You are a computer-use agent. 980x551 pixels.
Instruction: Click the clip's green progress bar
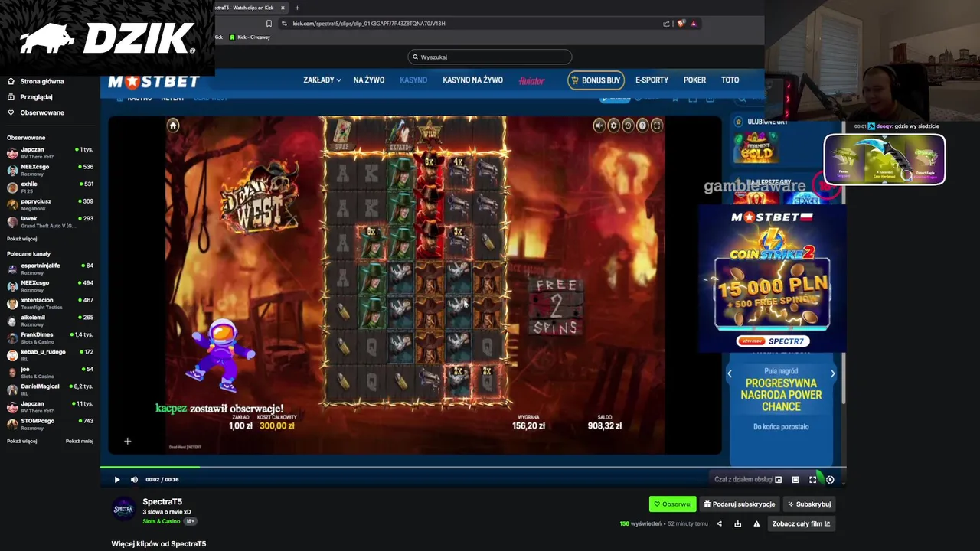(x=472, y=467)
